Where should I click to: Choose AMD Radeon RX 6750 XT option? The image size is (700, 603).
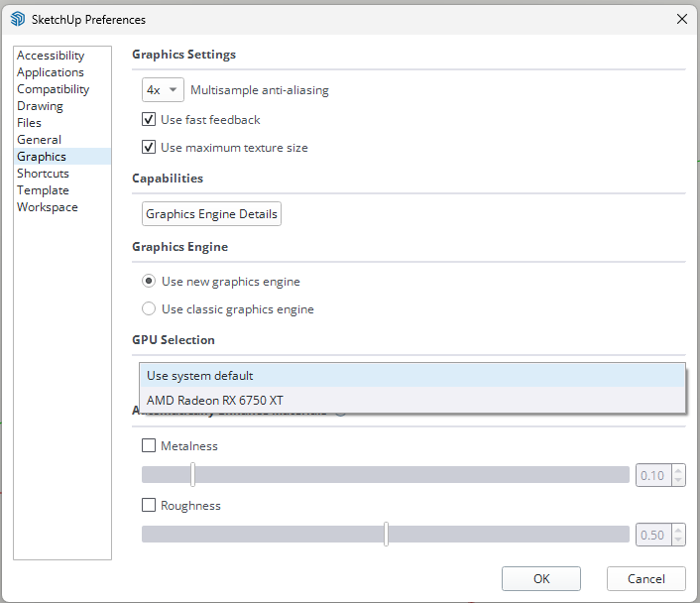coord(411,400)
